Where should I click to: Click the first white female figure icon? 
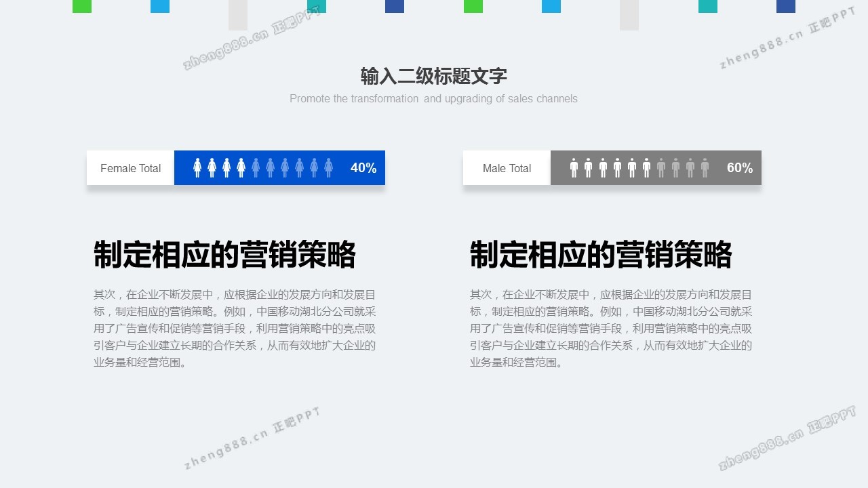tap(197, 168)
